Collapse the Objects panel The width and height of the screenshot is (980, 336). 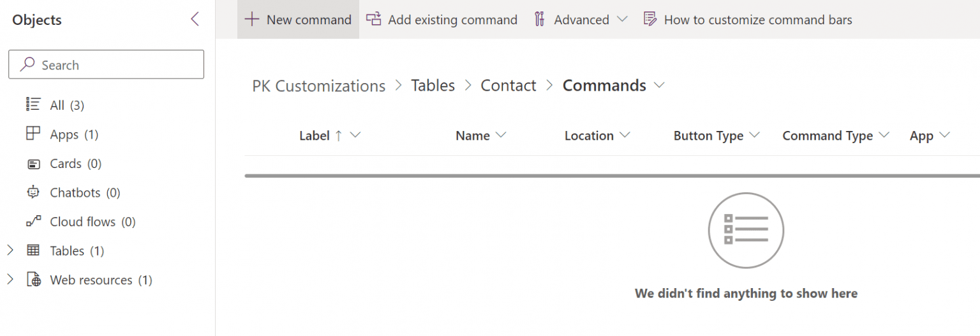click(x=195, y=19)
